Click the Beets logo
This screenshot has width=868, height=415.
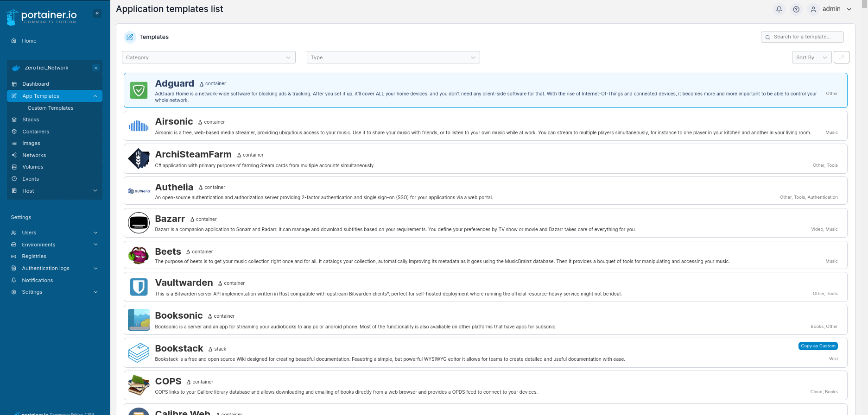[139, 255]
